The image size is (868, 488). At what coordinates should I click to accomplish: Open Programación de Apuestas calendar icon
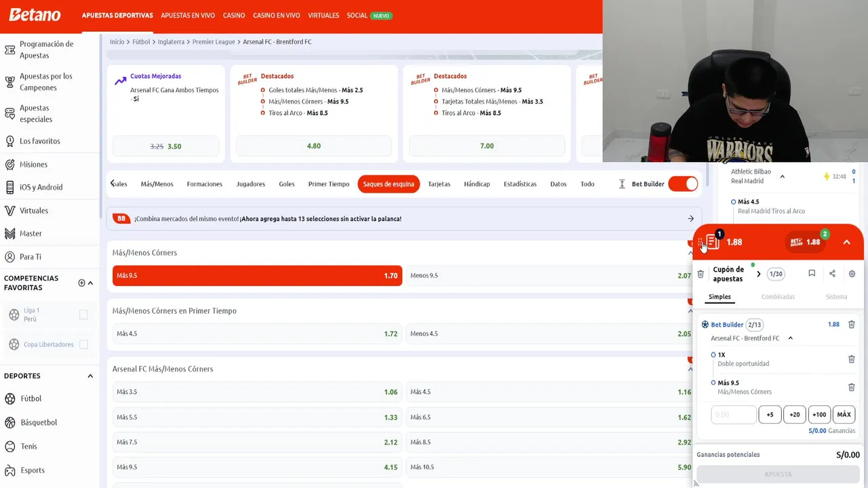tap(9, 49)
